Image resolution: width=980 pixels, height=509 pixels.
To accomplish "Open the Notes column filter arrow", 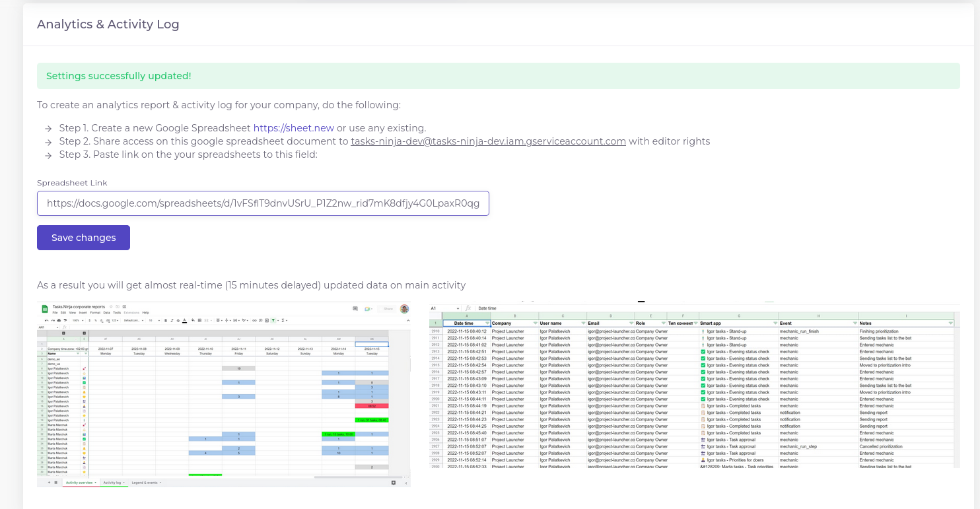I will (950, 323).
